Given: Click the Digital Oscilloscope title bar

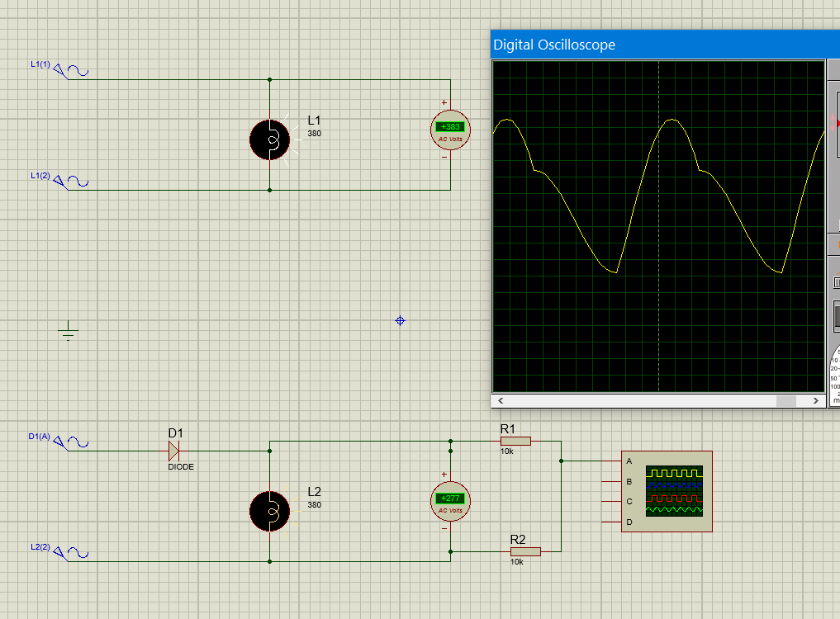Looking at the screenshot, I should click(x=665, y=45).
